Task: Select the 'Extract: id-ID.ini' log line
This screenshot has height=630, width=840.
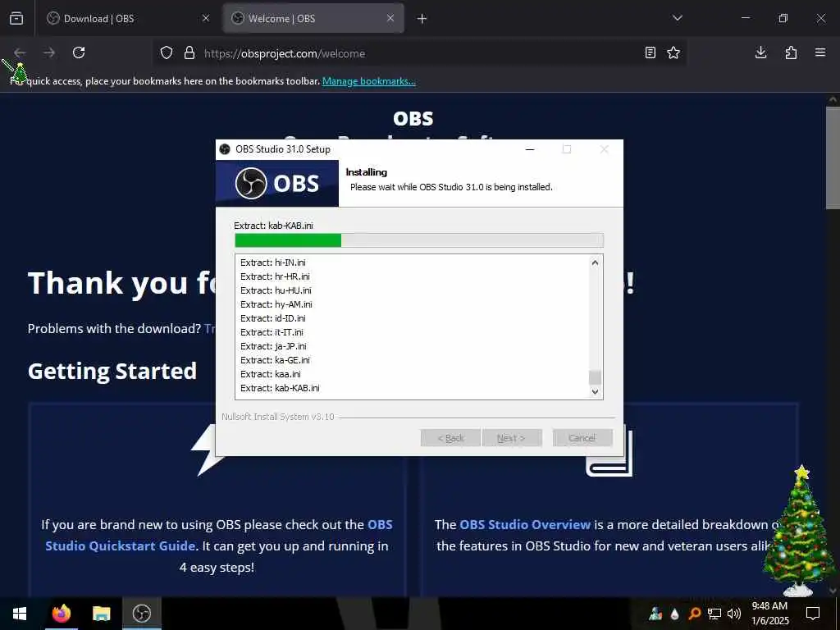Action: point(272,318)
